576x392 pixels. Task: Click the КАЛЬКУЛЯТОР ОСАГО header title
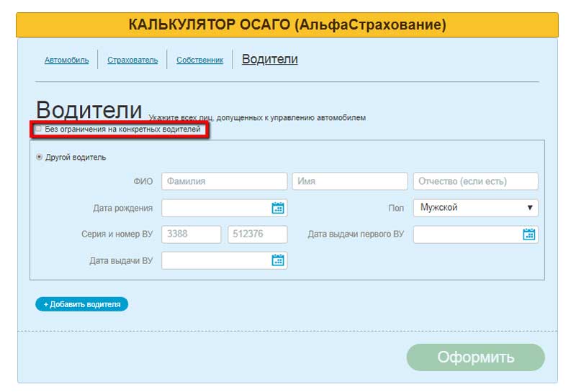[287, 25]
